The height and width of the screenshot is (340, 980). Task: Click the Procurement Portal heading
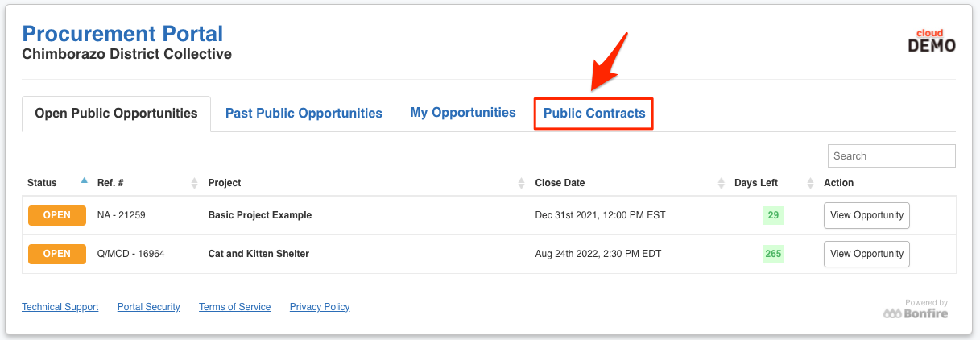(x=122, y=34)
